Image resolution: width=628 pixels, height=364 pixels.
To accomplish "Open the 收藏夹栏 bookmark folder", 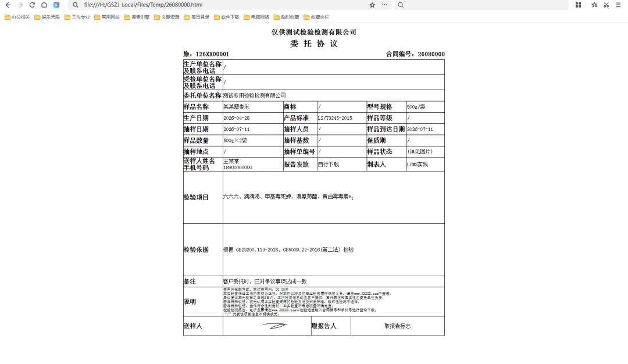I will (316, 17).
